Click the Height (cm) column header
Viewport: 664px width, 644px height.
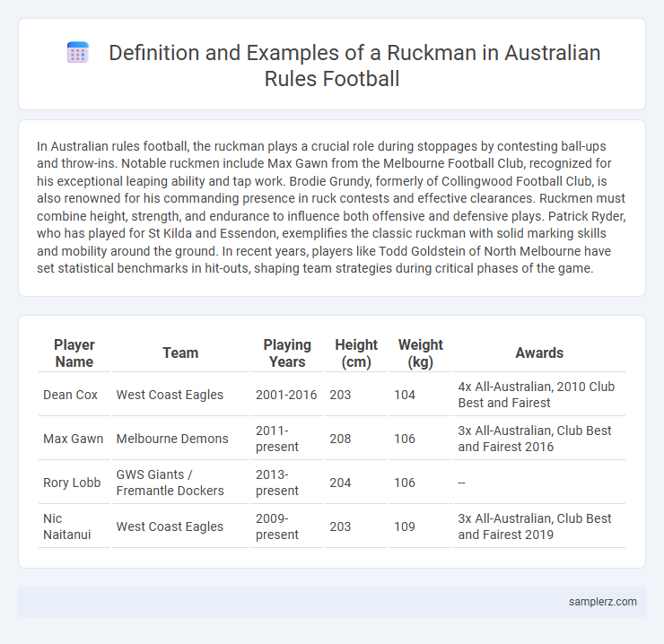coord(356,353)
